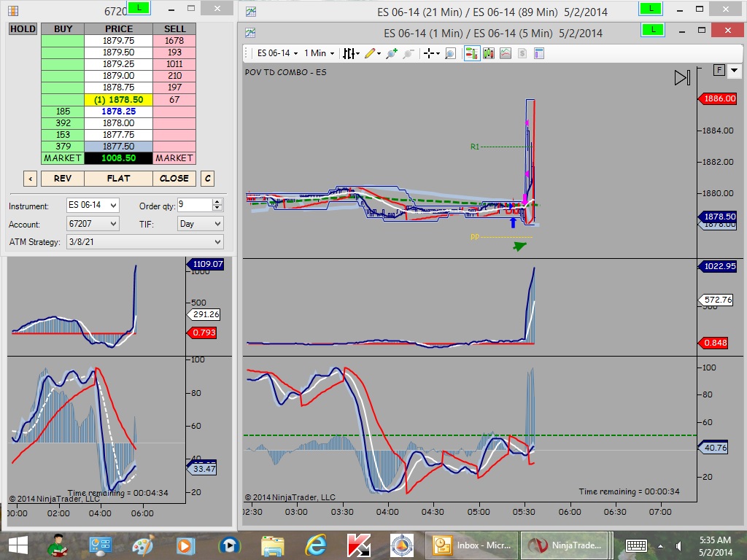Click the blue 1878.25 price cell

tap(118, 112)
